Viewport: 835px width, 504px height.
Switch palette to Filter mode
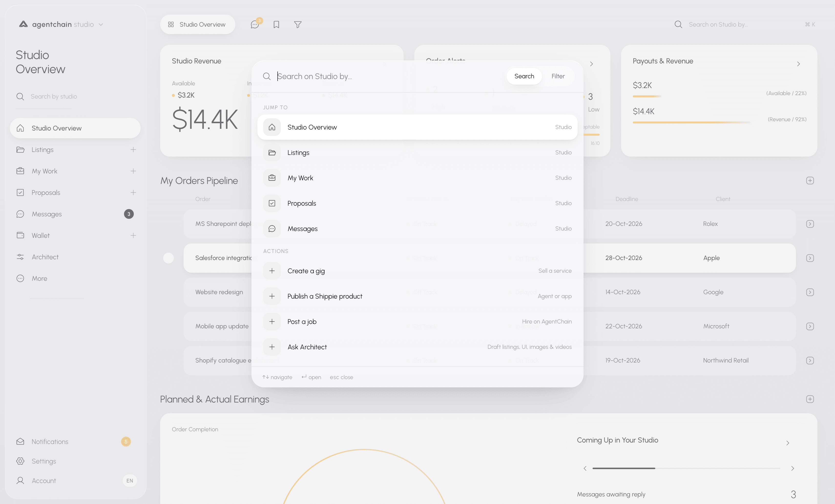[558, 76]
